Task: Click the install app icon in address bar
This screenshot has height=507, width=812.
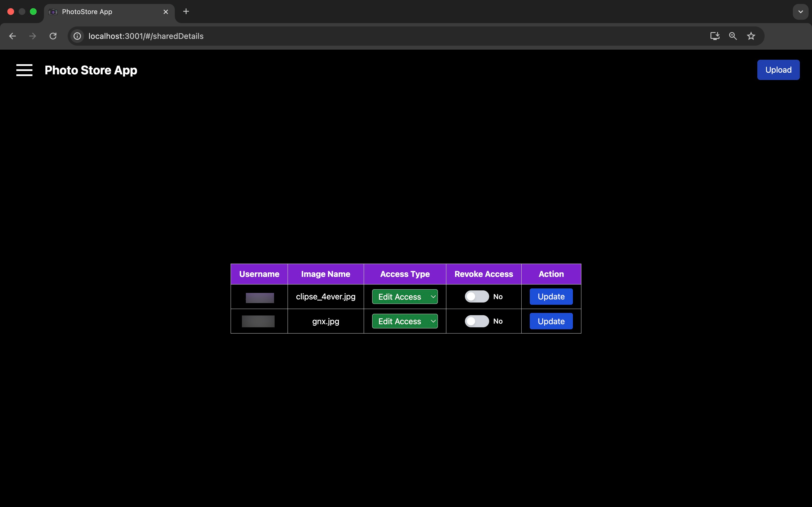Action: [715, 36]
